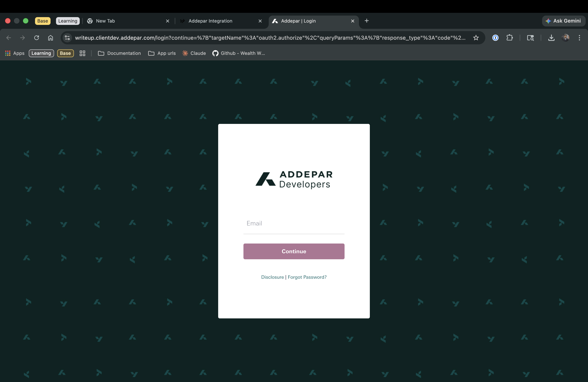Click the green fullscreen window button

(26, 21)
